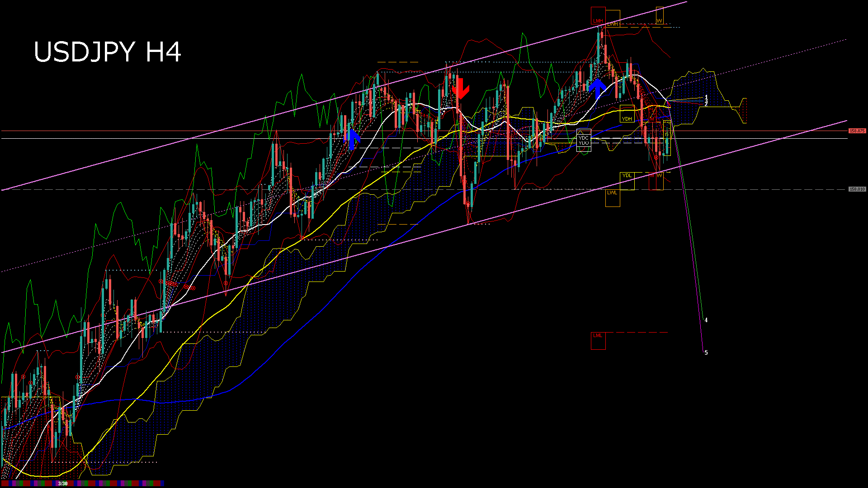Screen dimensions: 868x488
Task: Click the 158.010 price label
Action: coord(857,189)
